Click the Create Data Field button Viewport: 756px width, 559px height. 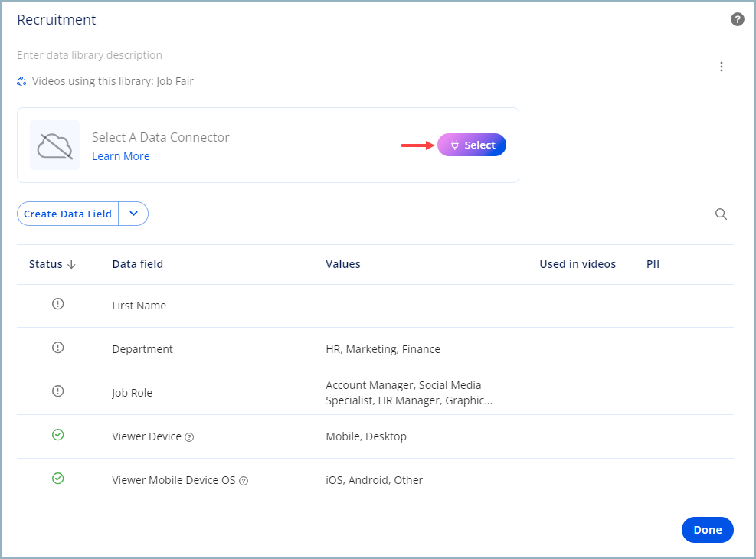pos(67,214)
